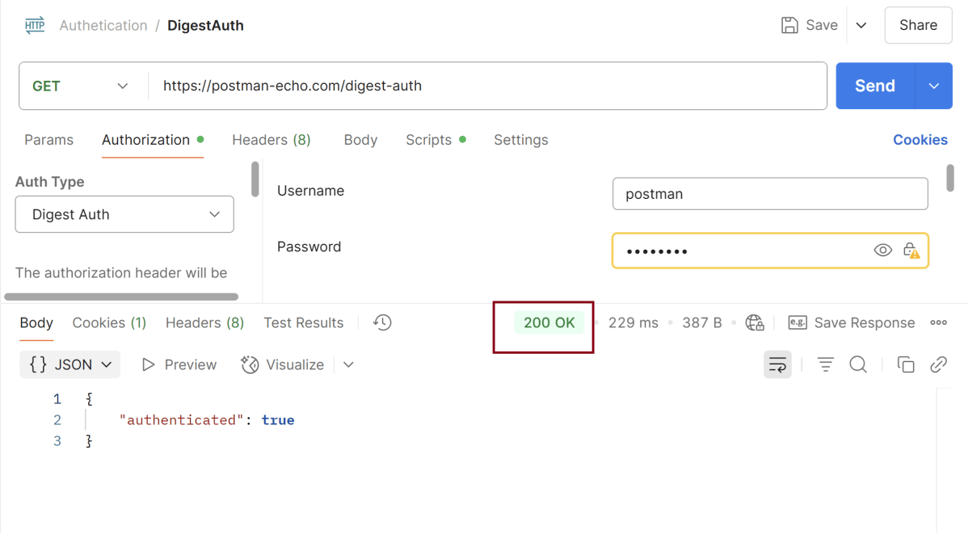Copy the response body to clipboard
Screen dimensions: 968x560
(x=906, y=364)
